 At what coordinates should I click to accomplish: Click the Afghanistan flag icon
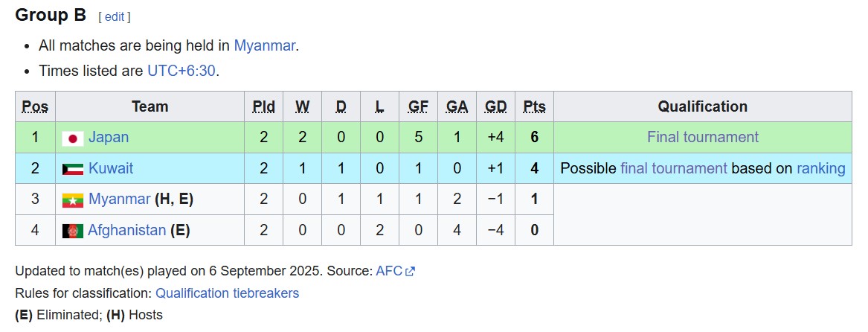72,231
